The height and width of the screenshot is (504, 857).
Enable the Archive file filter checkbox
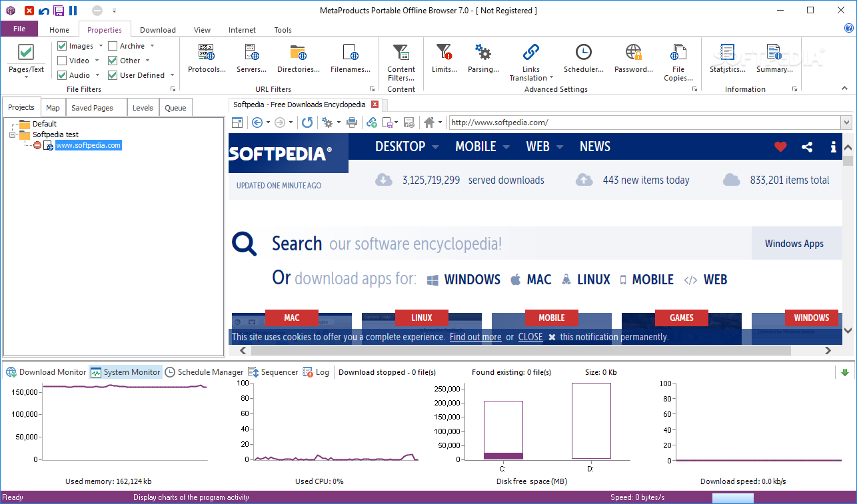coord(113,46)
